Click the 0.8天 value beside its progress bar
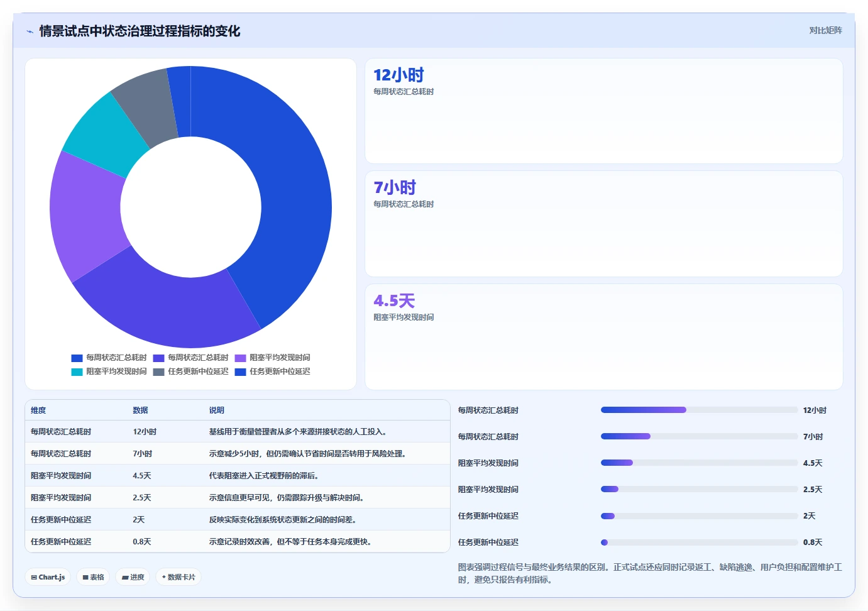The image size is (868, 611). pos(813,542)
